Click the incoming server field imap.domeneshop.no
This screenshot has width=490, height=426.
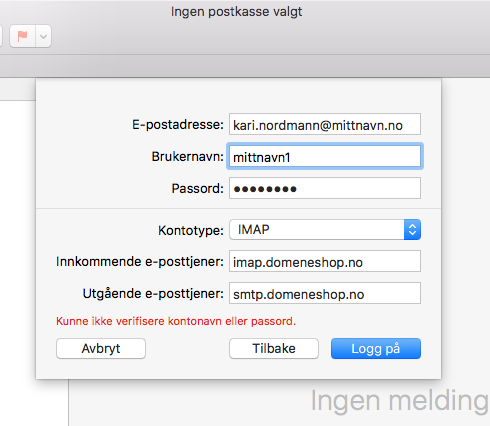325,261
